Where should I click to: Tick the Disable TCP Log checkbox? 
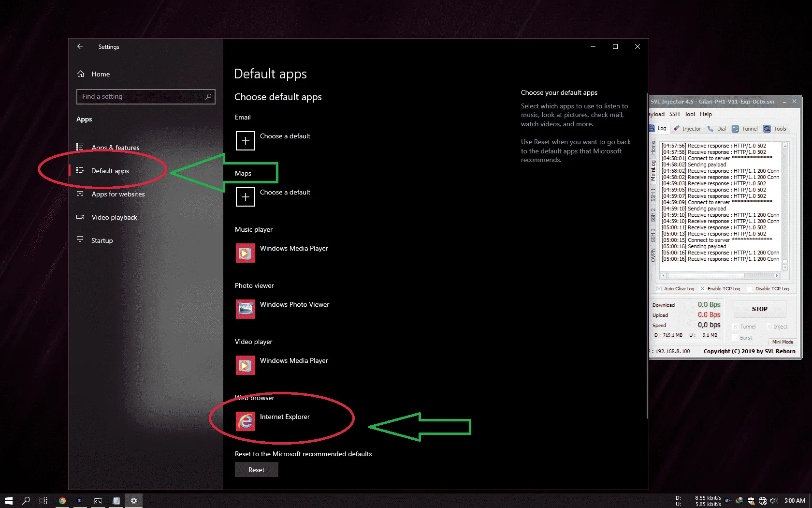point(750,289)
